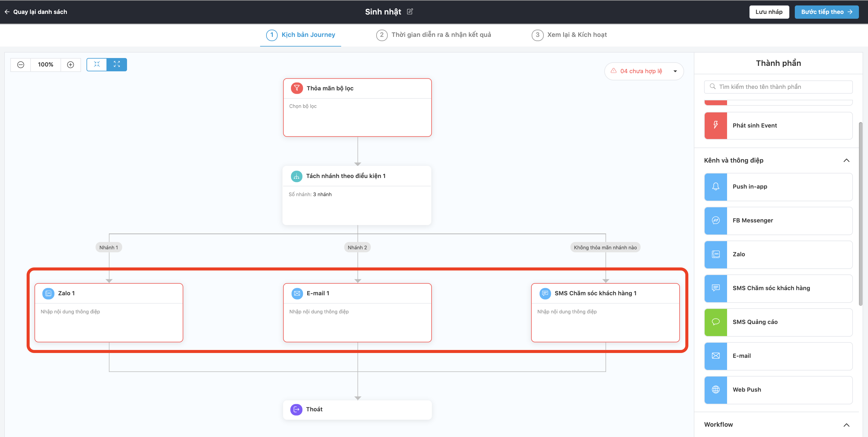Toggle the expand fullscreen view button
868x437 pixels.
[x=116, y=65]
